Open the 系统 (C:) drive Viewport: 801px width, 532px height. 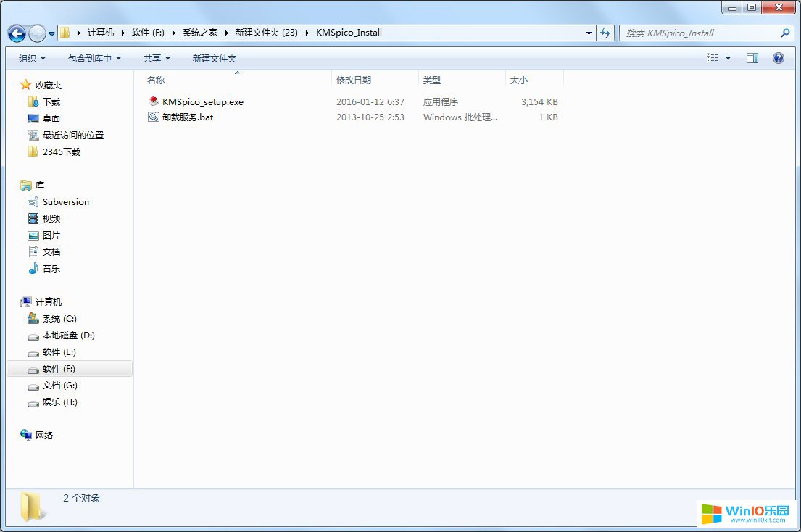(59, 319)
